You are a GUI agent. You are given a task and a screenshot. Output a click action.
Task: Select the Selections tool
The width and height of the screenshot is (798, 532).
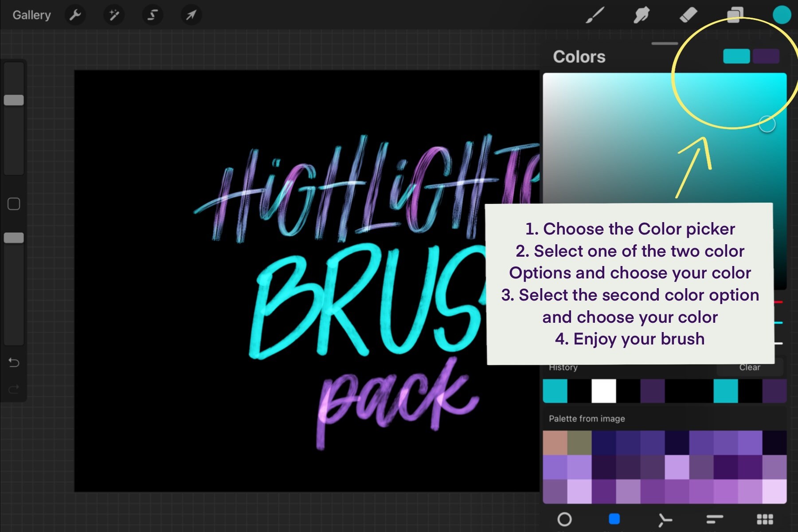point(152,15)
